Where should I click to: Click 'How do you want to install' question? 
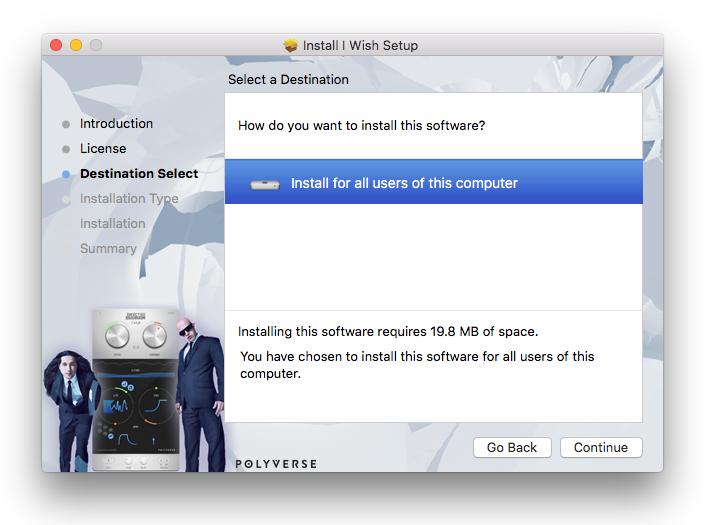click(361, 125)
